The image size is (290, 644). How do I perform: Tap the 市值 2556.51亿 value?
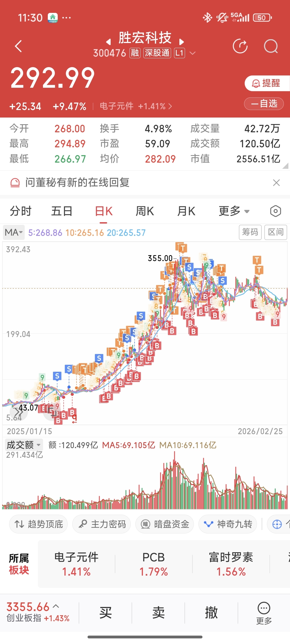(258, 159)
